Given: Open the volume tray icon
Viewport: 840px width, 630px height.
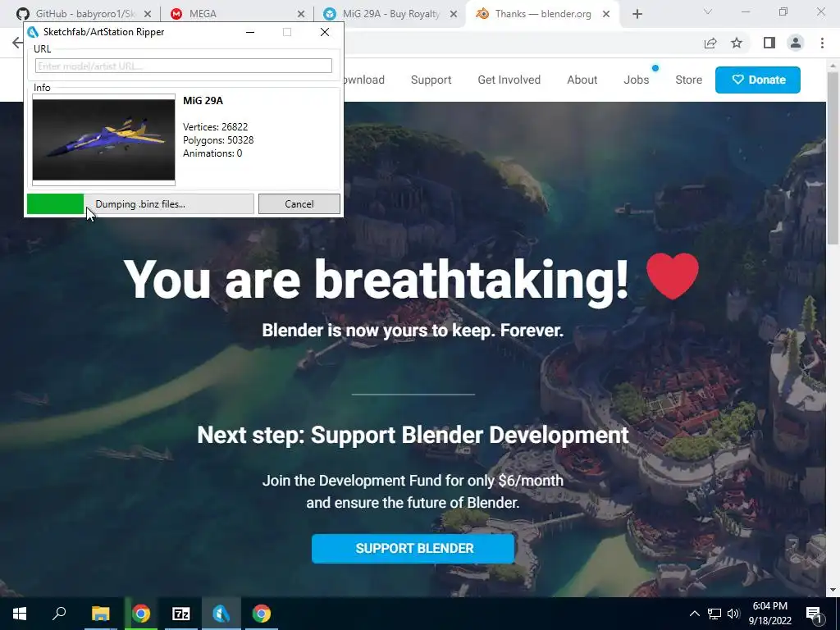Looking at the screenshot, I should pos(733,614).
